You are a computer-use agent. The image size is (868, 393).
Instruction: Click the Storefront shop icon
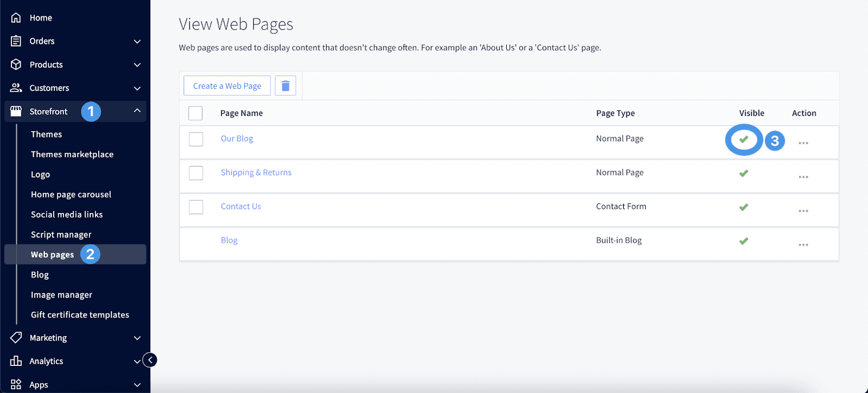16,111
